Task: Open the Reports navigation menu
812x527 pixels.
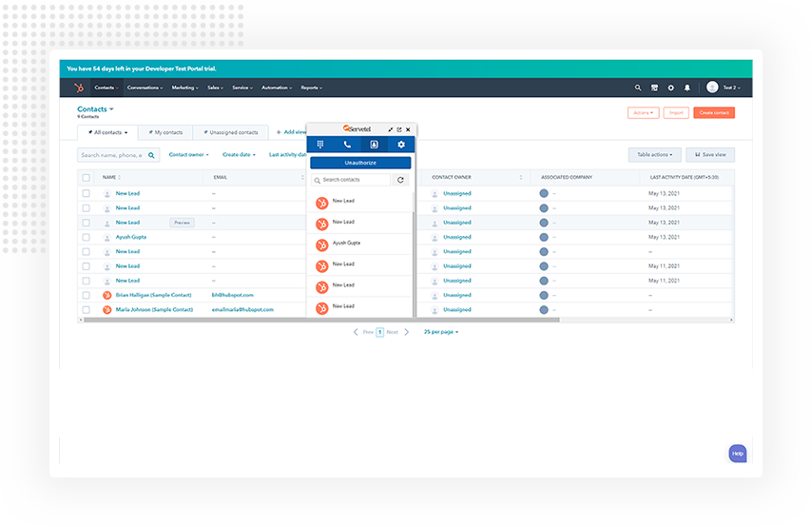Action: pos(311,88)
